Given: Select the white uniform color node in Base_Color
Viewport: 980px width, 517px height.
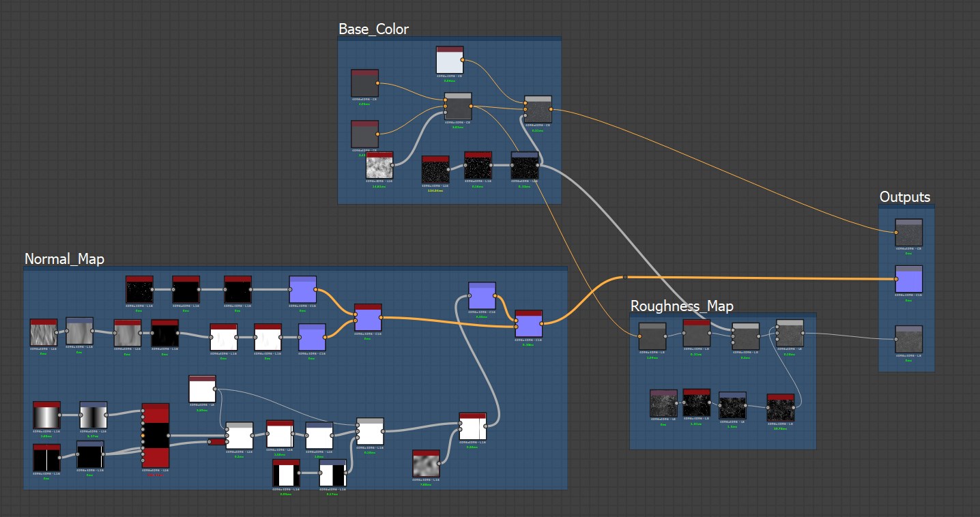Looking at the screenshot, I should click(449, 61).
